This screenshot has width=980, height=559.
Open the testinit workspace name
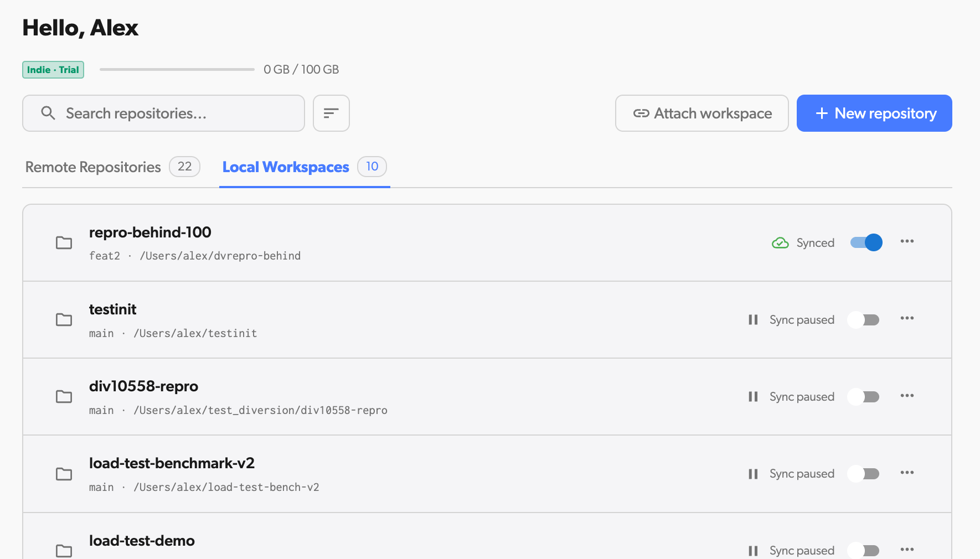coord(112,309)
